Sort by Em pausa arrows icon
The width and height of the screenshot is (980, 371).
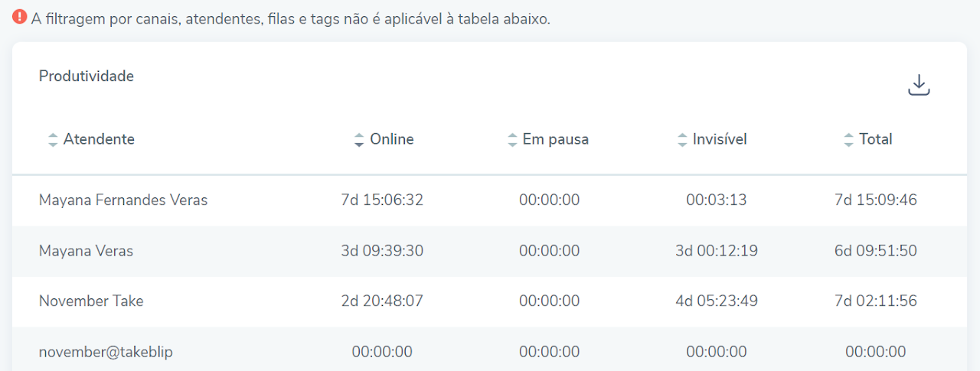pos(512,140)
